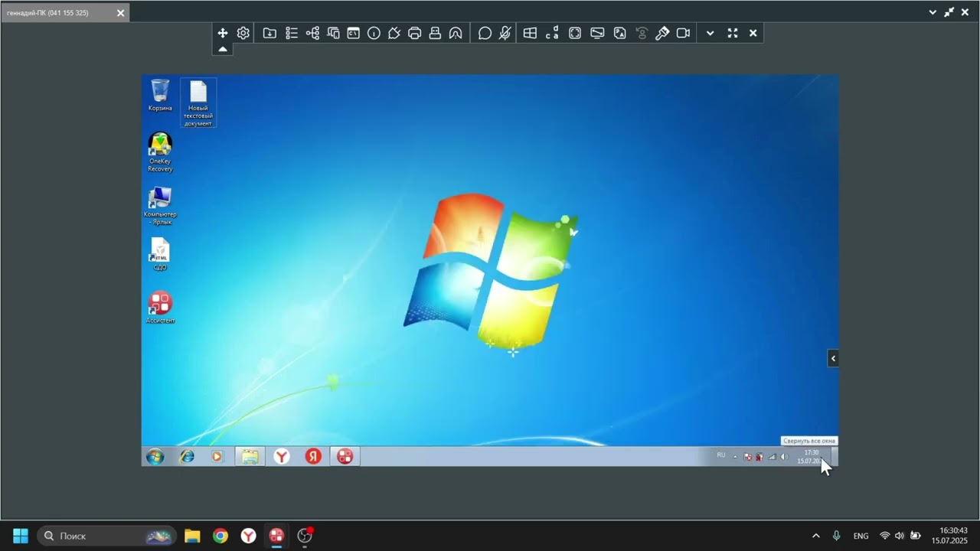This screenshot has width=980, height=551.
Task: Select Компьютер - Ярлык desktop shortcut
Action: coord(160,206)
